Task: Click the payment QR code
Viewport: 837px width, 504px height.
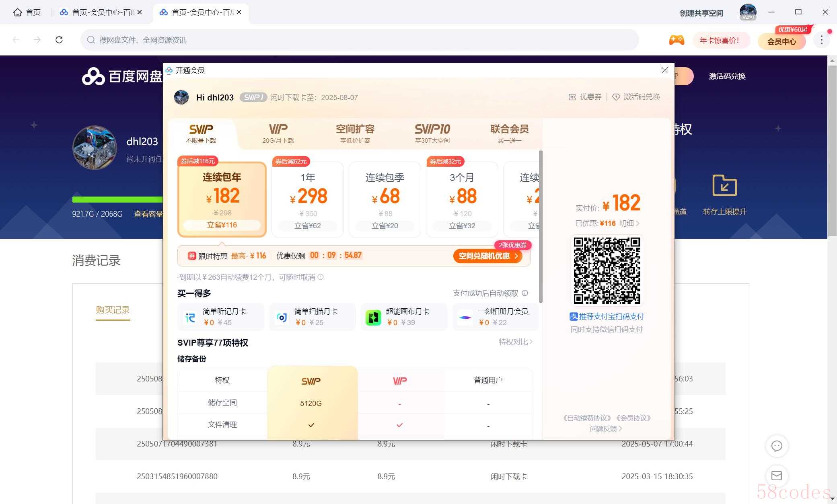Action: [607, 270]
